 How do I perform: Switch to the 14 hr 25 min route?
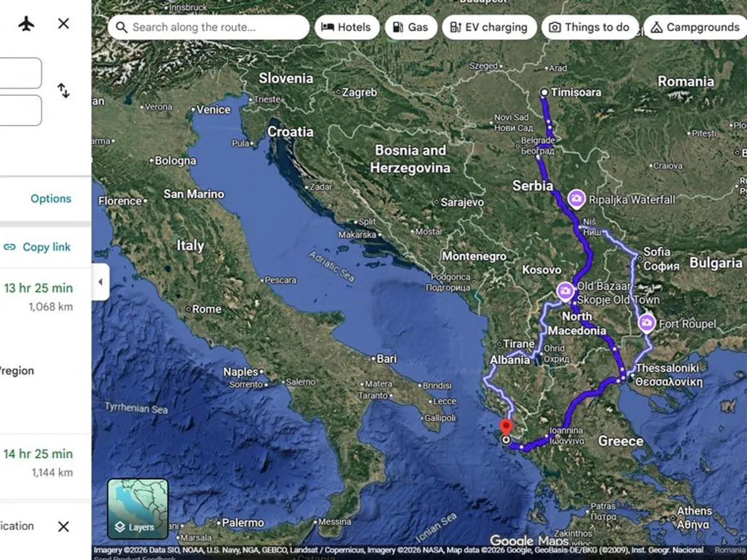[x=37, y=454]
